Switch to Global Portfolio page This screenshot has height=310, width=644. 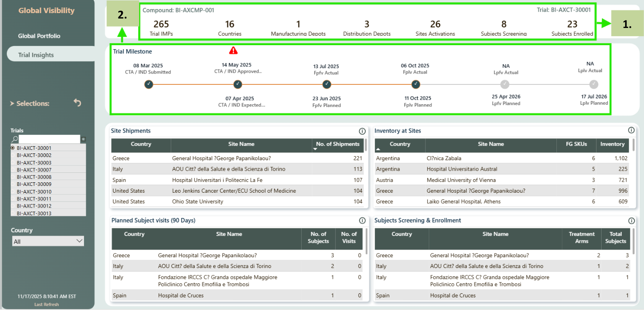coord(39,36)
